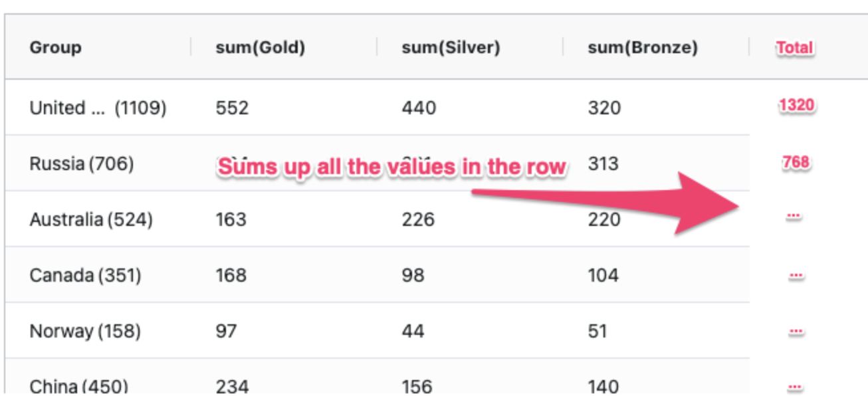Open the Russia (706) group row

pos(82,163)
